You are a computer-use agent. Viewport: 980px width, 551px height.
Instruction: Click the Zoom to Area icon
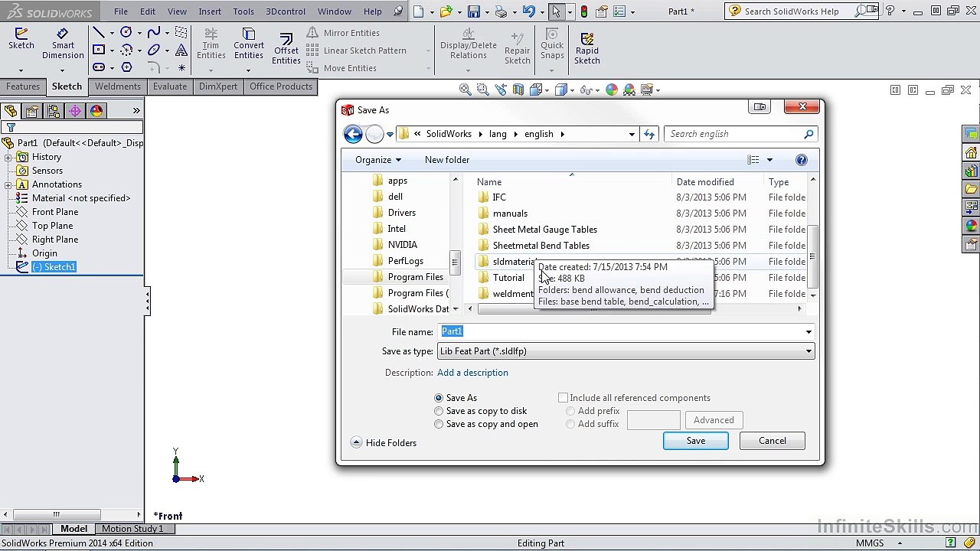tap(482, 90)
